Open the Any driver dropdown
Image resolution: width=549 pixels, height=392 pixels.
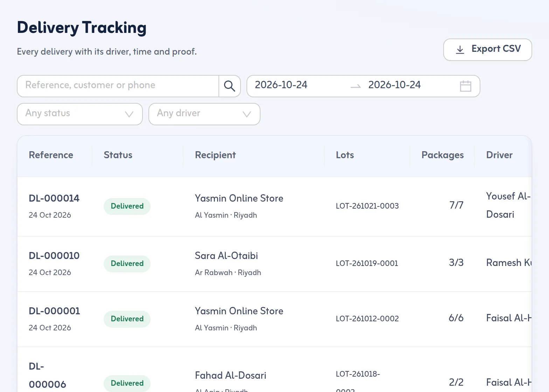pyautogui.click(x=204, y=114)
